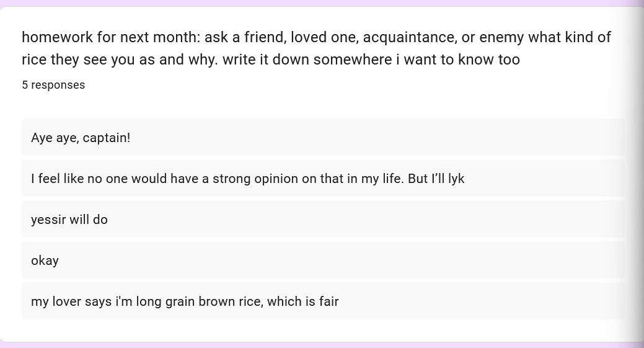Click the word "enemy" in the question title

click(x=501, y=37)
